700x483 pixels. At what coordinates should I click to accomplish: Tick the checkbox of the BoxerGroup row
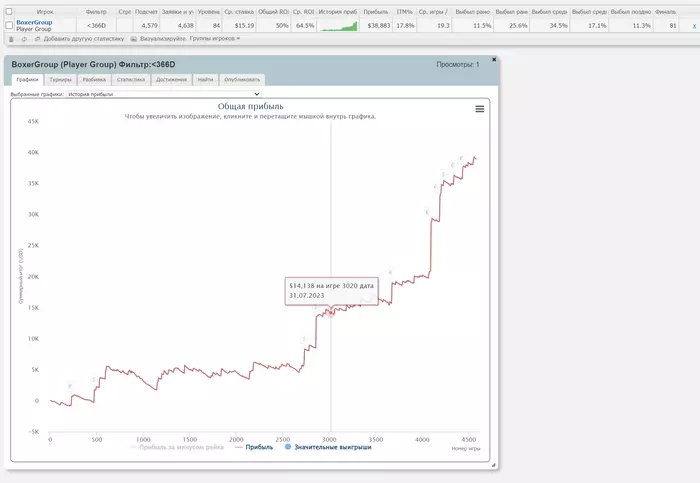point(9,25)
